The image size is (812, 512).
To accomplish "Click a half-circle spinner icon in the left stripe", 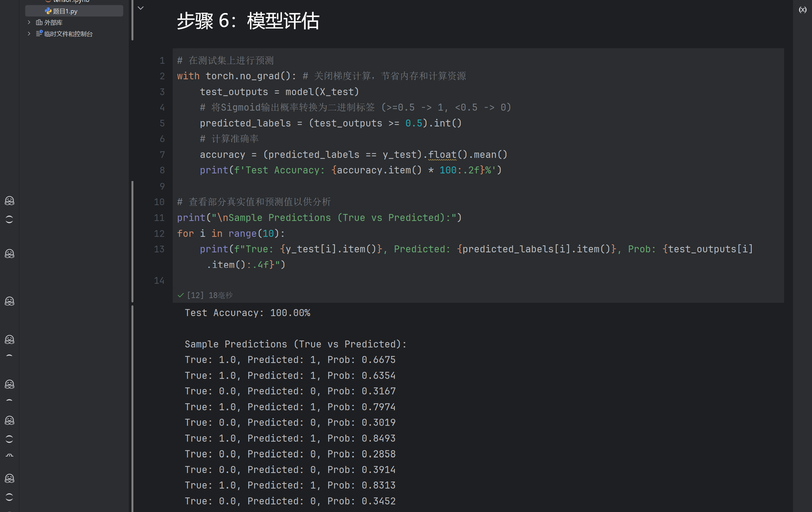I will [x=9, y=219].
